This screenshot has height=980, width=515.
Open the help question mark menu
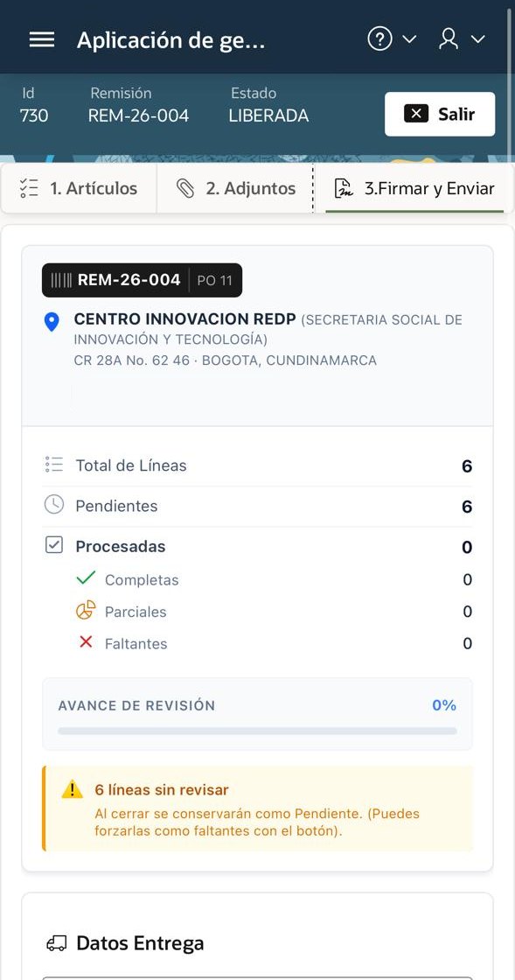pyautogui.click(x=392, y=39)
